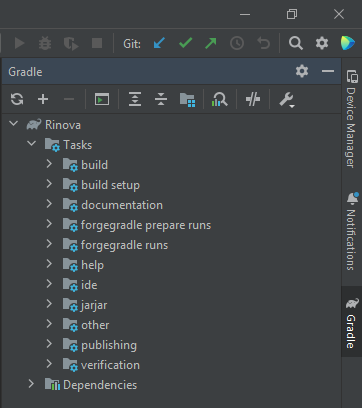The image size is (362, 408).
Task: Expand the publishing task group
Action: (49, 344)
